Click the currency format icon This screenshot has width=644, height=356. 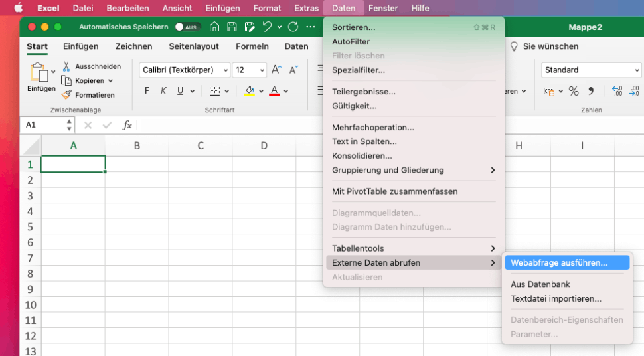pos(548,91)
